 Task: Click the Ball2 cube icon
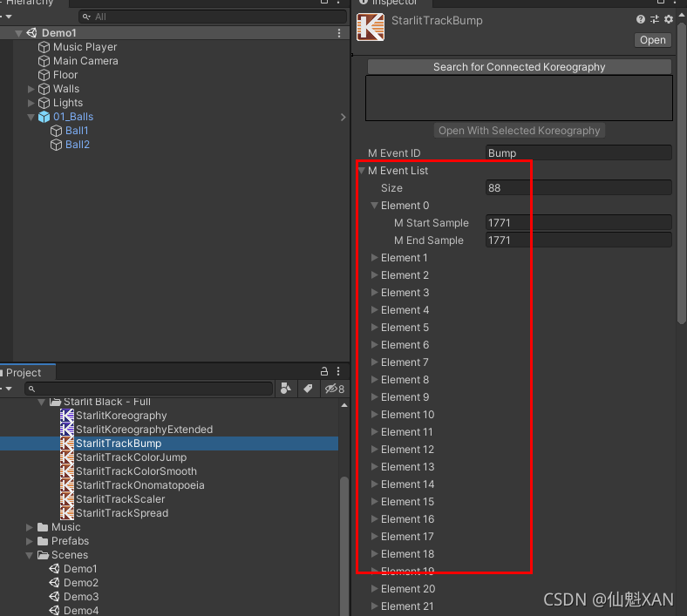point(56,145)
